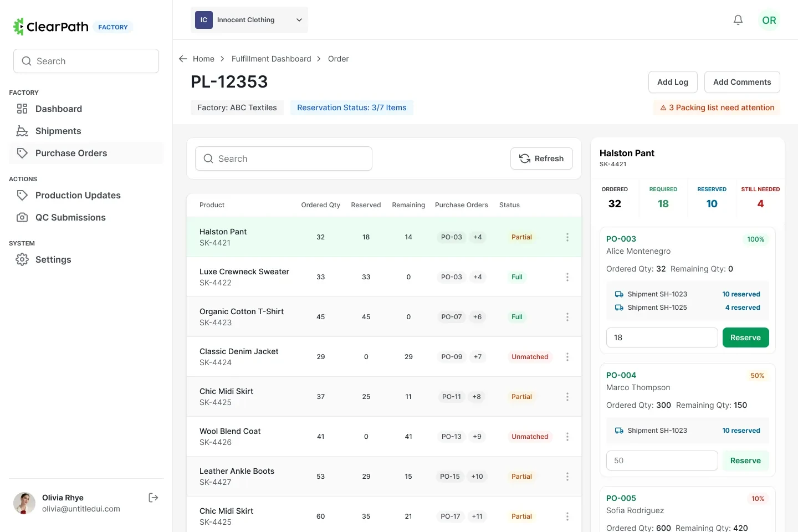Open PO-07 tag for Organic Cotton T-Shirt
The width and height of the screenshot is (798, 532).
tap(451, 317)
